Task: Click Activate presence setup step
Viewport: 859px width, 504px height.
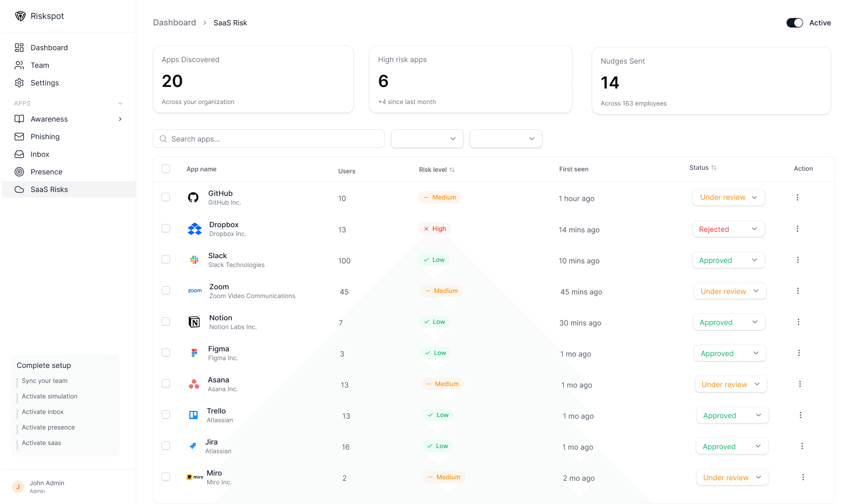Action: pos(48,427)
